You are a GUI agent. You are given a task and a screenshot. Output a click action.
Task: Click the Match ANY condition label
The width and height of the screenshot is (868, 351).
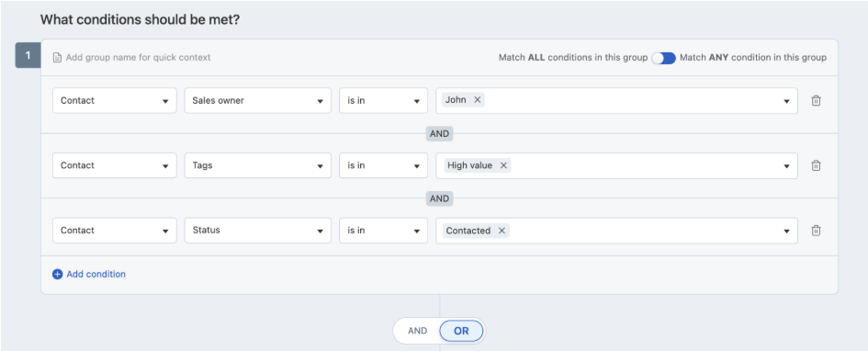(753, 58)
